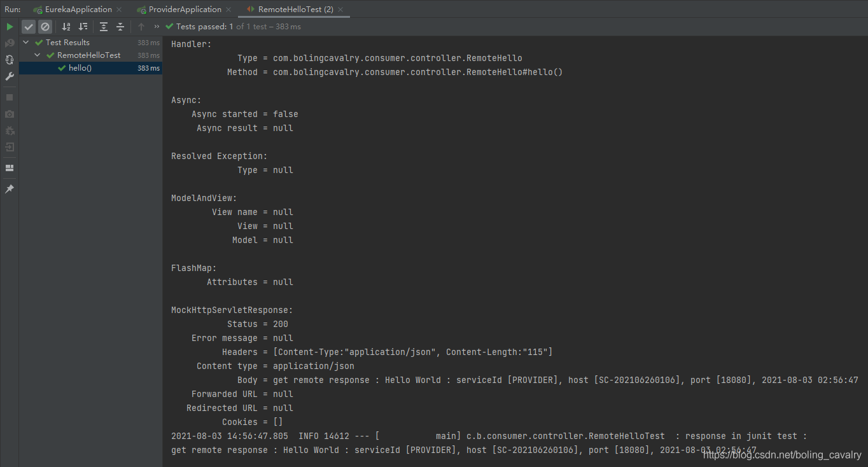The height and width of the screenshot is (467, 868).
Task: Click the Async started = false line
Action: point(245,114)
